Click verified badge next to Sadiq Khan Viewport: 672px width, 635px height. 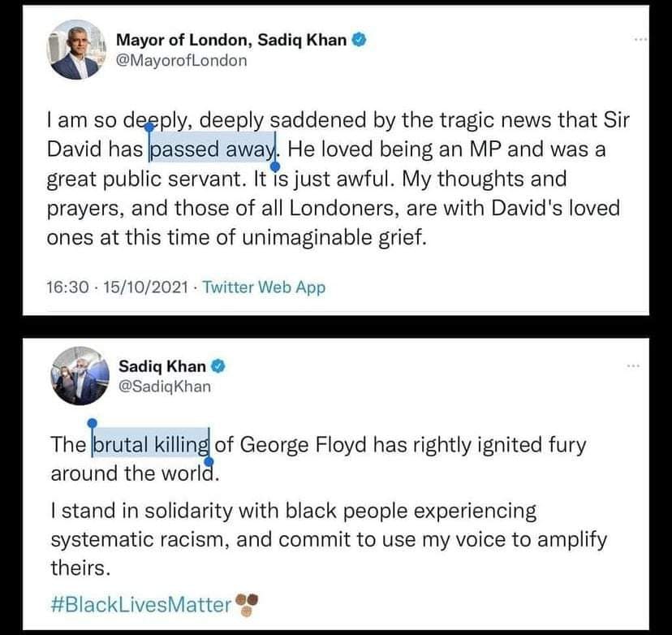click(218, 366)
